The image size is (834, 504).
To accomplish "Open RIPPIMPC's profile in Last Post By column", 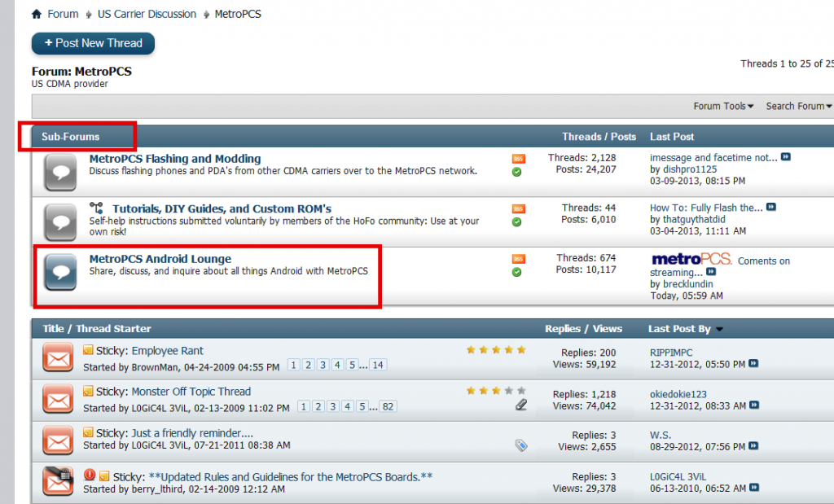I will tap(671, 353).
